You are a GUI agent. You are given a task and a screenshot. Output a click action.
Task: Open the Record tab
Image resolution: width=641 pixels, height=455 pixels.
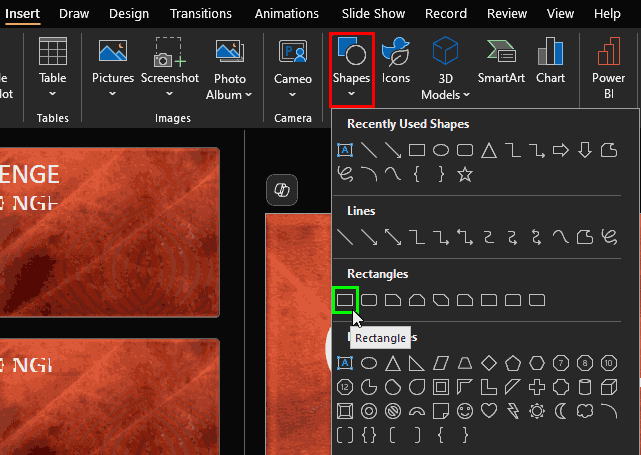(446, 13)
